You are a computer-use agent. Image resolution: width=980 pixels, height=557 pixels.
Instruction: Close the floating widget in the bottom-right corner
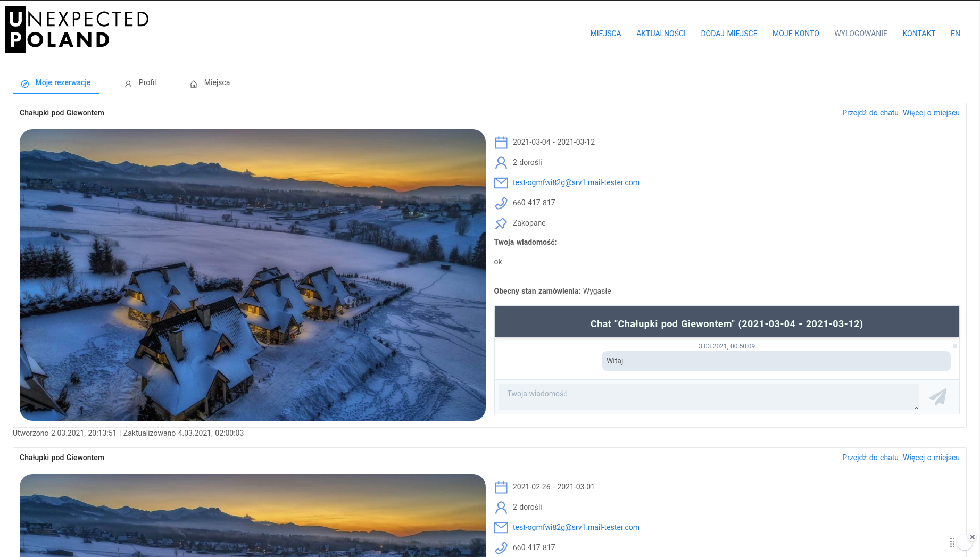pyautogui.click(x=972, y=537)
